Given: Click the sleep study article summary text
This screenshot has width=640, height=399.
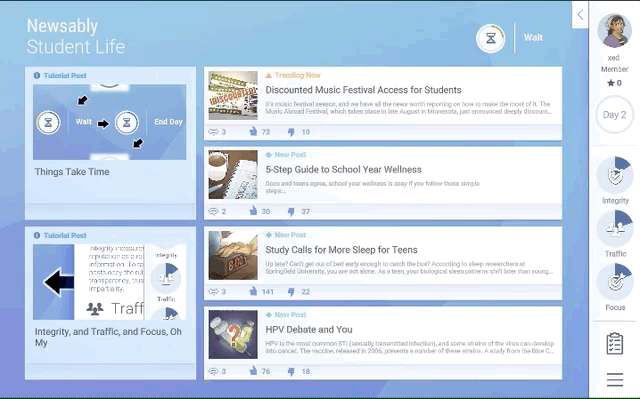Looking at the screenshot, I should pyautogui.click(x=409, y=268).
